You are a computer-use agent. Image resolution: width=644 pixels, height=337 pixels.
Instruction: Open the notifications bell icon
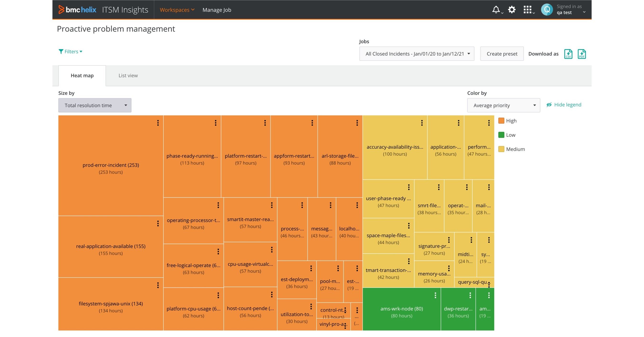[x=496, y=10]
